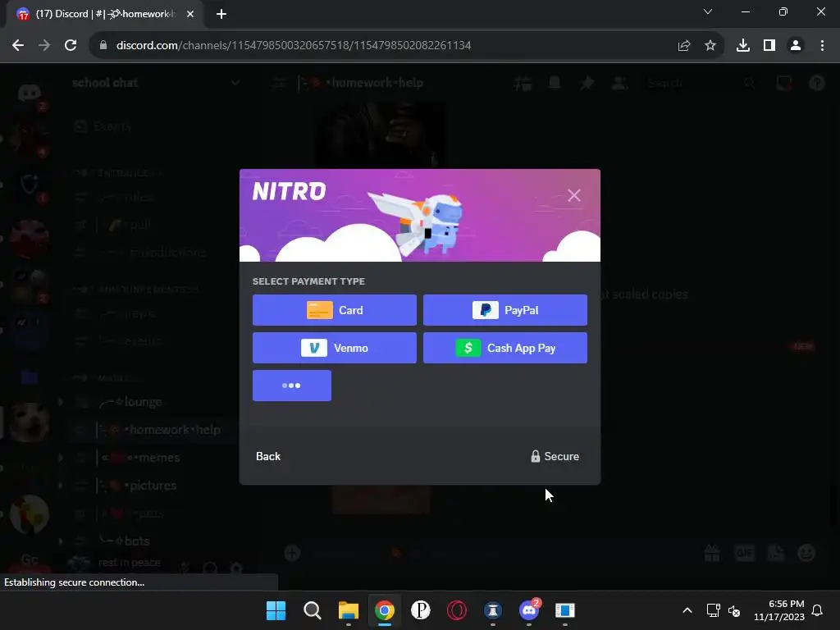
Task: Click the browser back arrow
Action: [18, 46]
